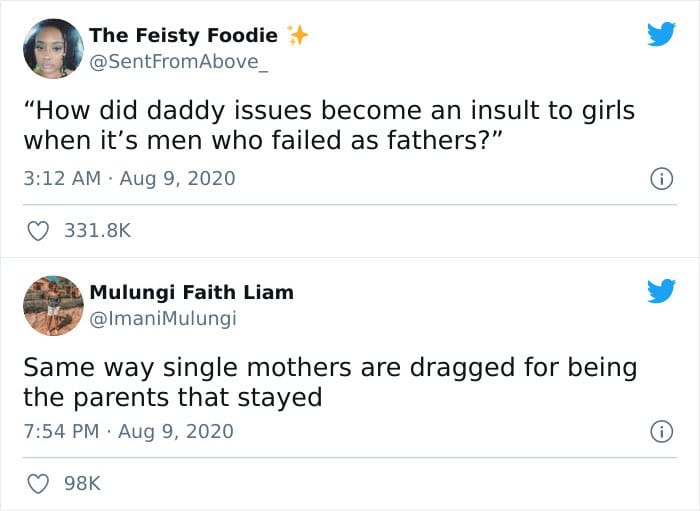Viewport: 700px width, 511px height.
Task: Open The Feisty Foodie profile picture
Action: click(53, 48)
